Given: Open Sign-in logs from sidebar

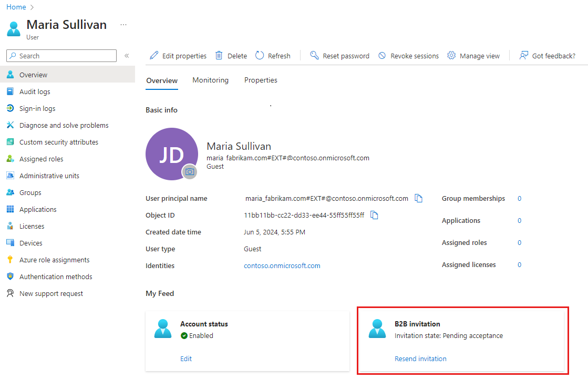Looking at the screenshot, I should [37, 108].
